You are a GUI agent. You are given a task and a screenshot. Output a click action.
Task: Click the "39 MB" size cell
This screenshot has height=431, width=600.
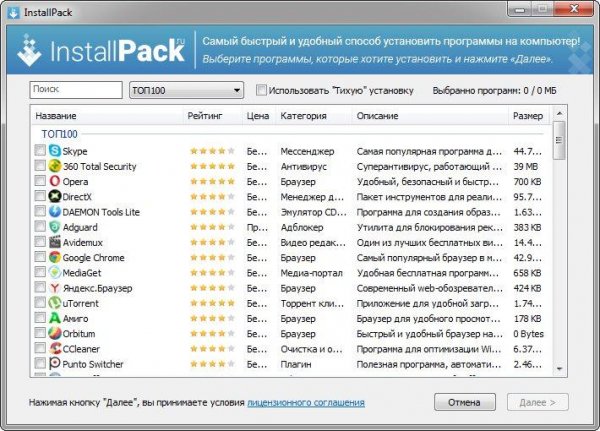click(526, 167)
